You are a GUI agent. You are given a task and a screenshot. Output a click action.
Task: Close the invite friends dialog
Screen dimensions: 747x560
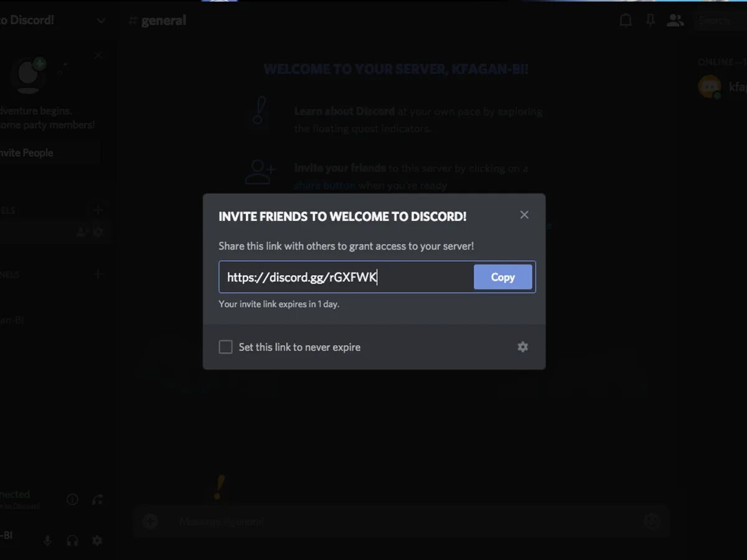(524, 215)
